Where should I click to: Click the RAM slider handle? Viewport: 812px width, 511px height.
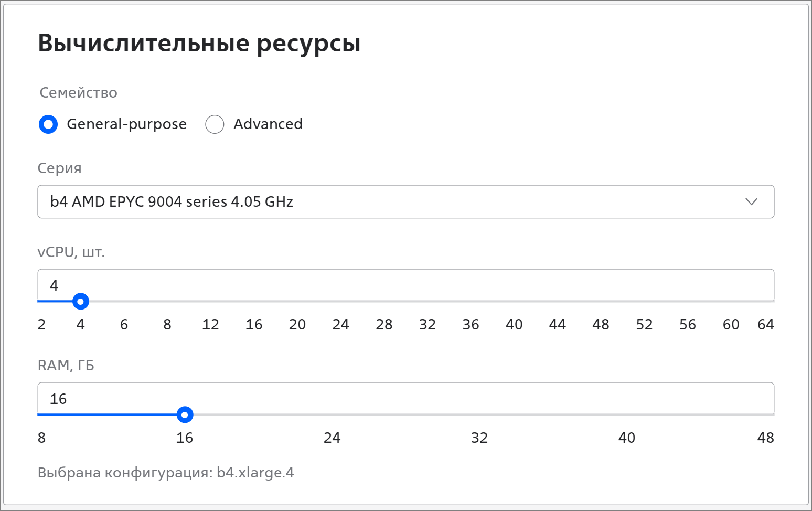[x=185, y=415]
